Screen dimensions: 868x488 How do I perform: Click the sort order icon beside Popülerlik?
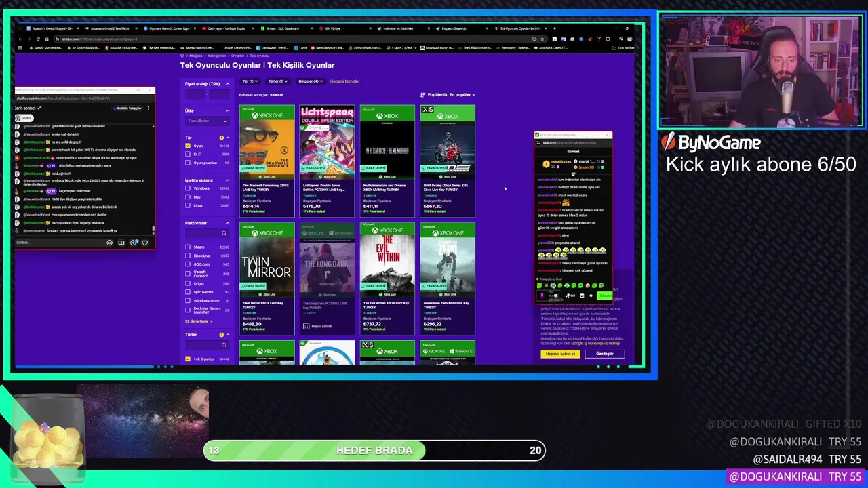pyautogui.click(x=422, y=95)
